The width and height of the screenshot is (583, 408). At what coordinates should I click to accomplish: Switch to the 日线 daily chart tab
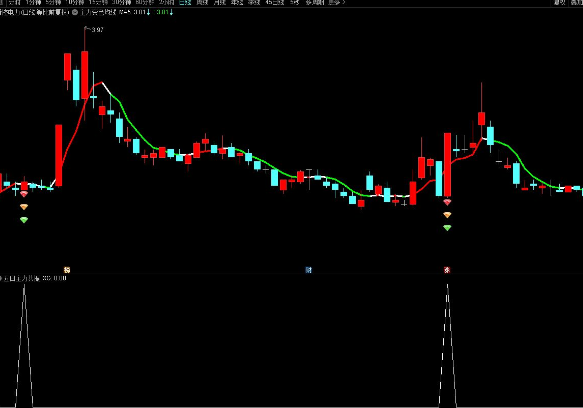(185, 3)
